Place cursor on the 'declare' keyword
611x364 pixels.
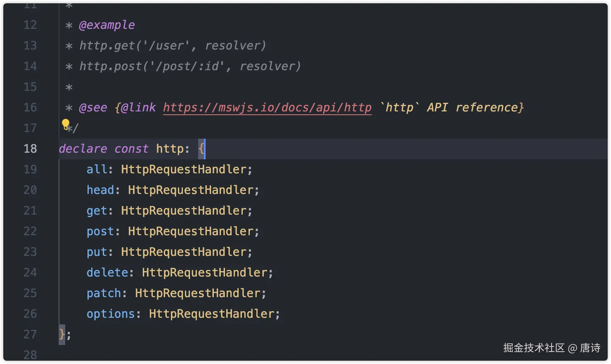(83, 149)
